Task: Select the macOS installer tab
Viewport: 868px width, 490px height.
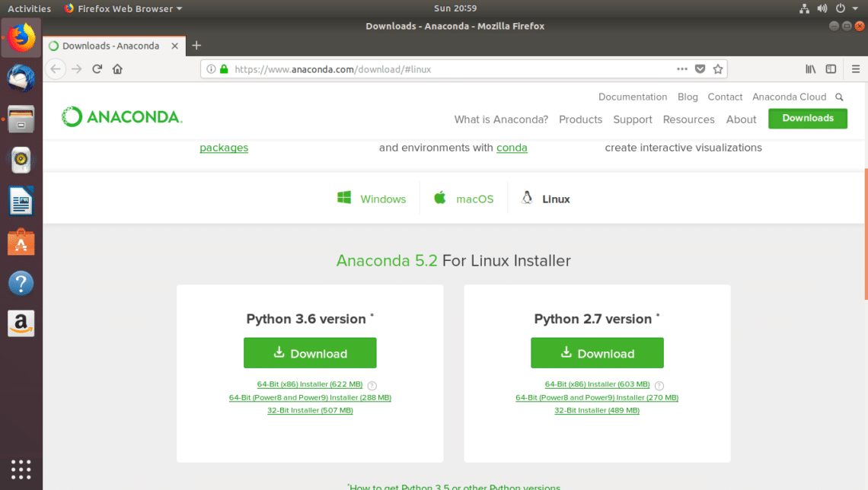Action: [464, 199]
